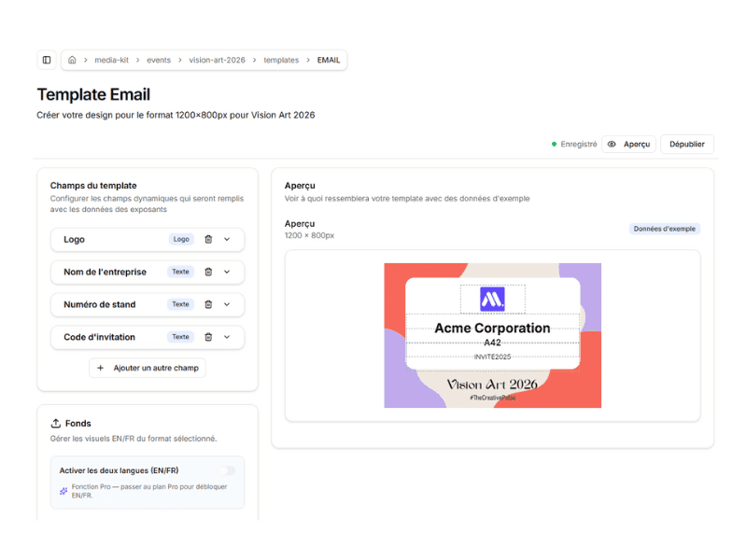Viewport: 747px width, 560px height.
Task: Expand the Logo field options chevron
Action: click(227, 239)
